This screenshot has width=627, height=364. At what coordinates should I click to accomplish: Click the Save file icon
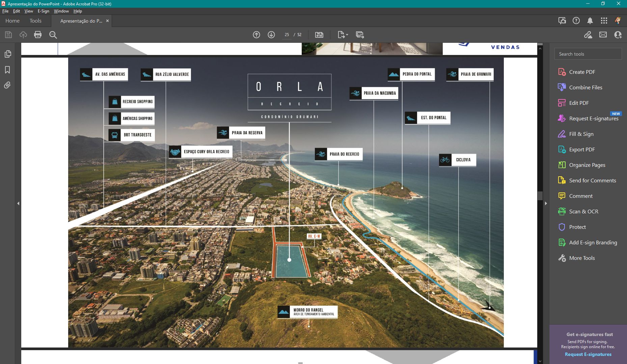[8, 35]
